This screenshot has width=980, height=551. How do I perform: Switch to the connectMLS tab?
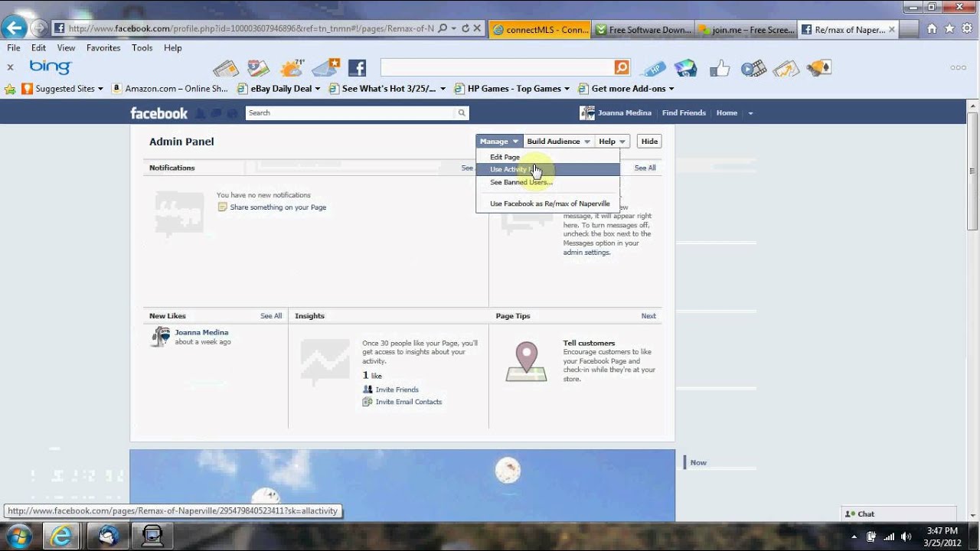point(539,30)
